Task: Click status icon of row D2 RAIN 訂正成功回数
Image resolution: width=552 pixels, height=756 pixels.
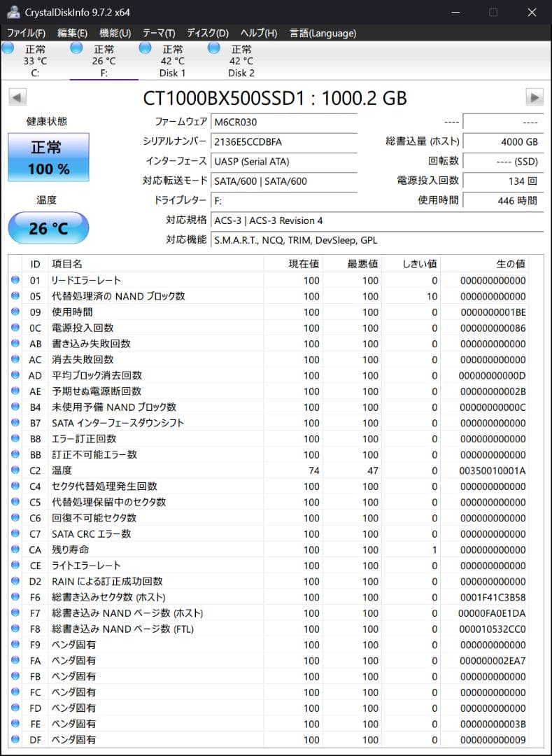Action: pyautogui.click(x=15, y=581)
